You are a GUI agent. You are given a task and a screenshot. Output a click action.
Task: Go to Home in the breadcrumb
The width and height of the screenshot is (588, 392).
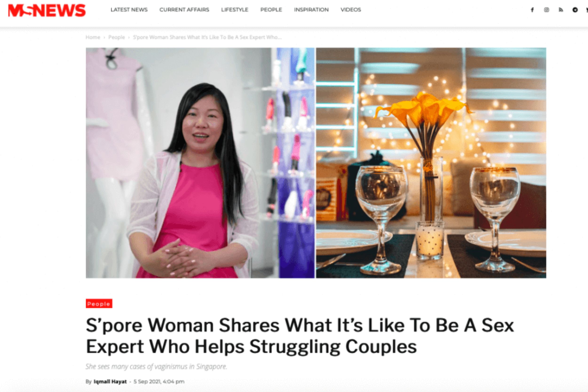[93, 37]
